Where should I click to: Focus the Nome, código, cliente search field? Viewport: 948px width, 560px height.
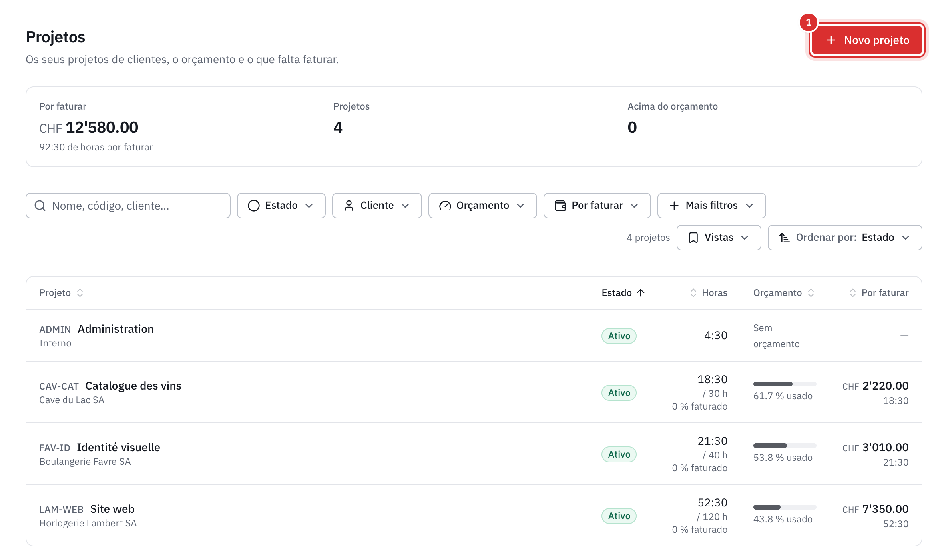(x=128, y=206)
